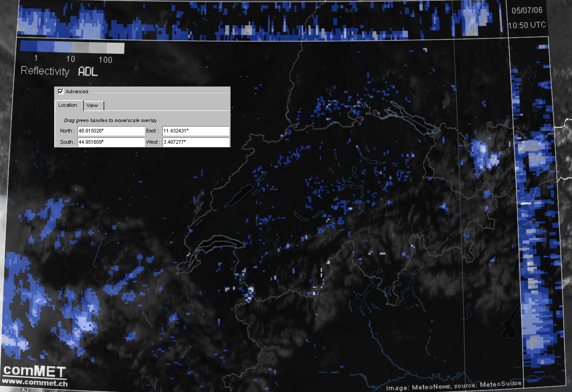
Task: Click the Reflectivity legend label
Action: [45, 71]
